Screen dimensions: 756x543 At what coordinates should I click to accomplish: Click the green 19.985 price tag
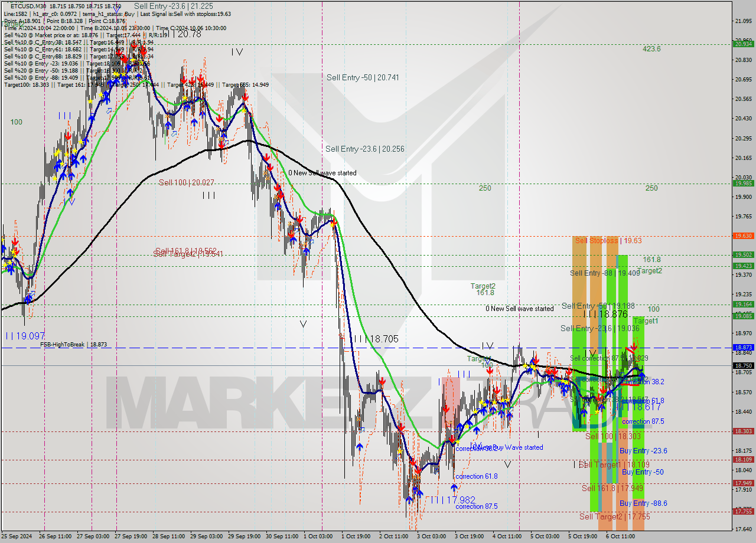743,183
